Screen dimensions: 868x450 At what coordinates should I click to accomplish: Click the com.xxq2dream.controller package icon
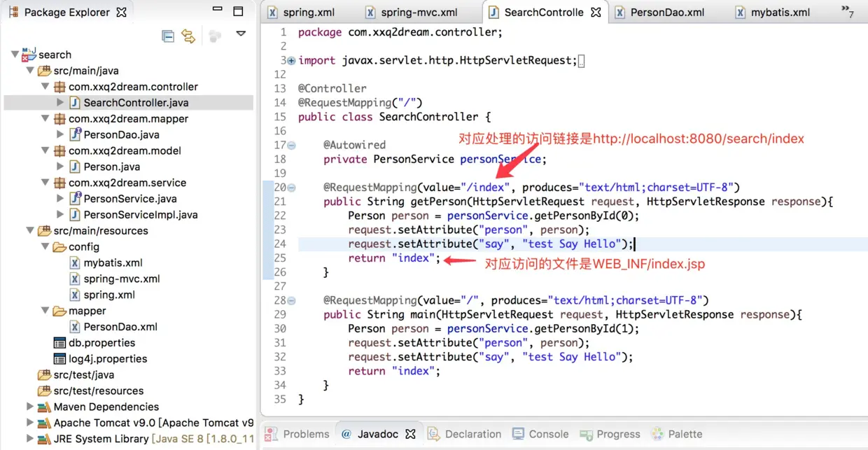(x=59, y=87)
